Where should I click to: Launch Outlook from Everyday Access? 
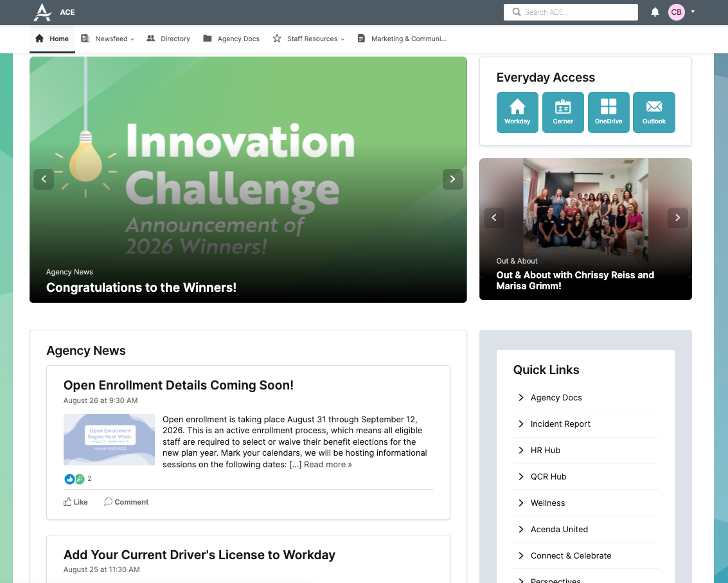click(x=653, y=112)
